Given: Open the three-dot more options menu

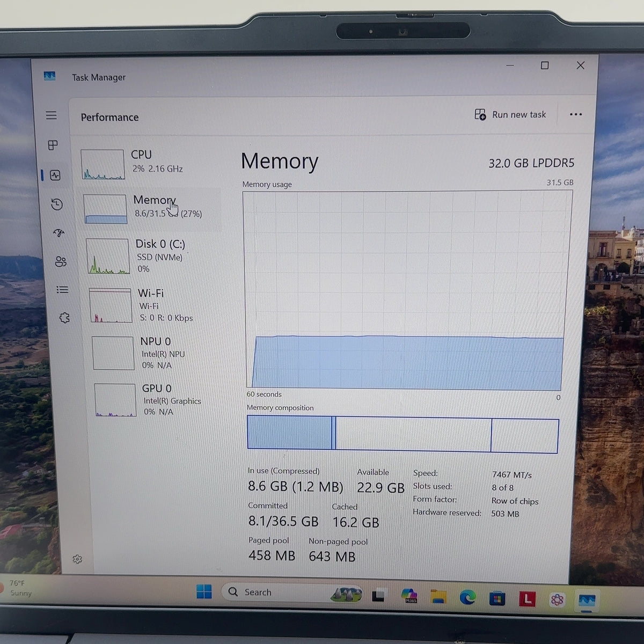Looking at the screenshot, I should (x=576, y=114).
